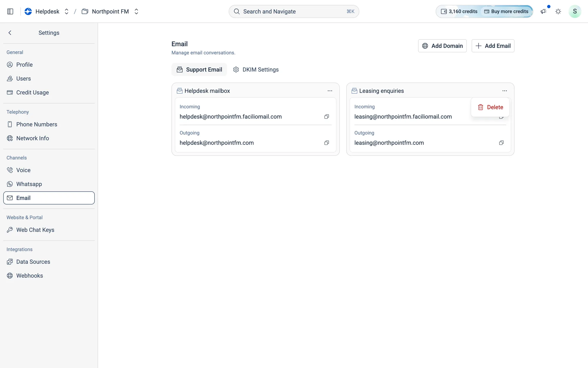Open Webhooks integrations page
This screenshot has width=588, height=368.
pos(49,276)
